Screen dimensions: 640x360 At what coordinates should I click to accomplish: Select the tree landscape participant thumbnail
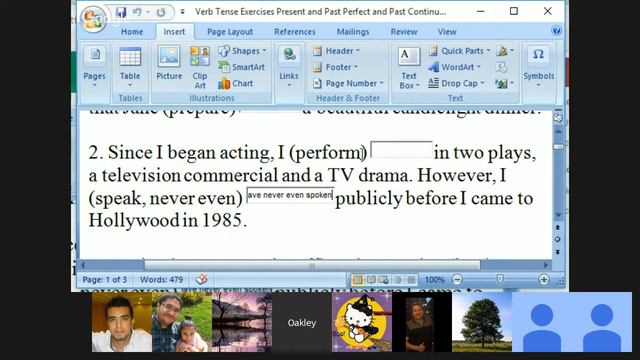482,322
